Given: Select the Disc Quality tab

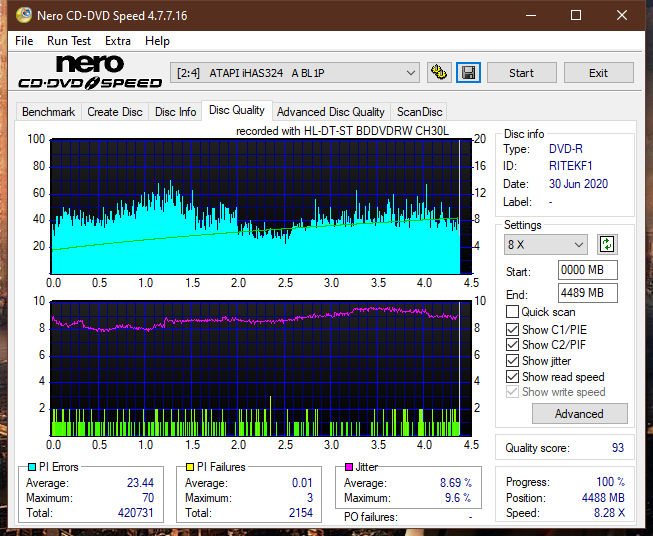Looking at the screenshot, I should click(x=237, y=110).
